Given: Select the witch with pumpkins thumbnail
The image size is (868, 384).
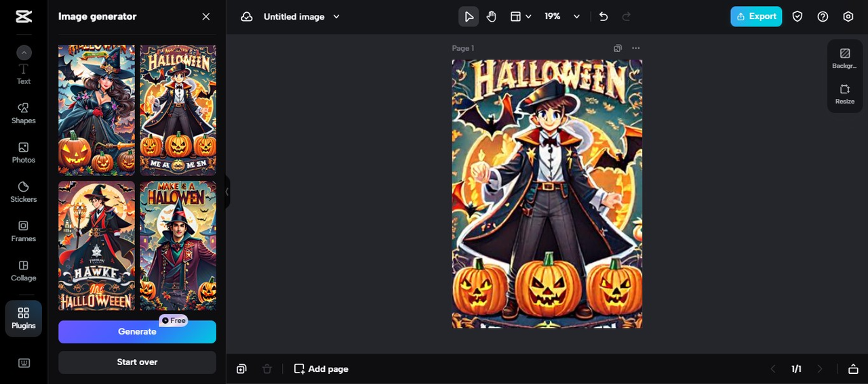Looking at the screenshot, I should pyautogui.click(x=96, y=110).
